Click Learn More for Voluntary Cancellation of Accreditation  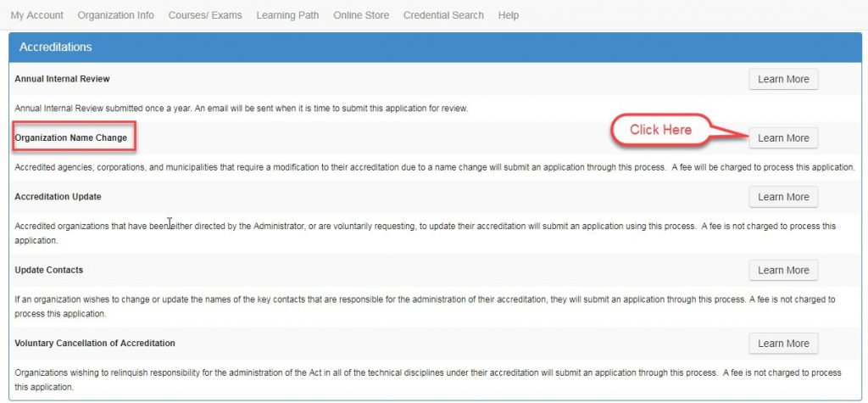click(x=783, y=343)
